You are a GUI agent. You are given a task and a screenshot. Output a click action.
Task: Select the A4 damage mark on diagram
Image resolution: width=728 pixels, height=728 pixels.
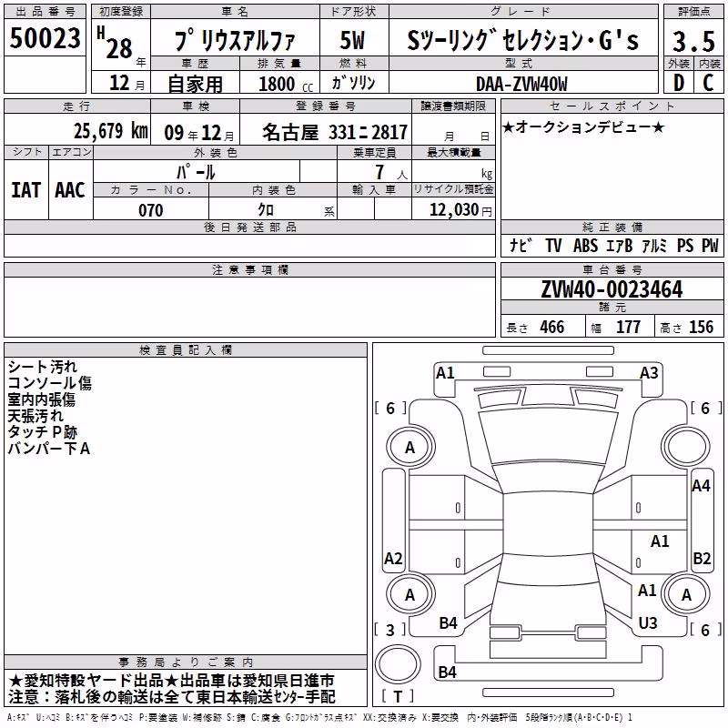tap(701, 486)
